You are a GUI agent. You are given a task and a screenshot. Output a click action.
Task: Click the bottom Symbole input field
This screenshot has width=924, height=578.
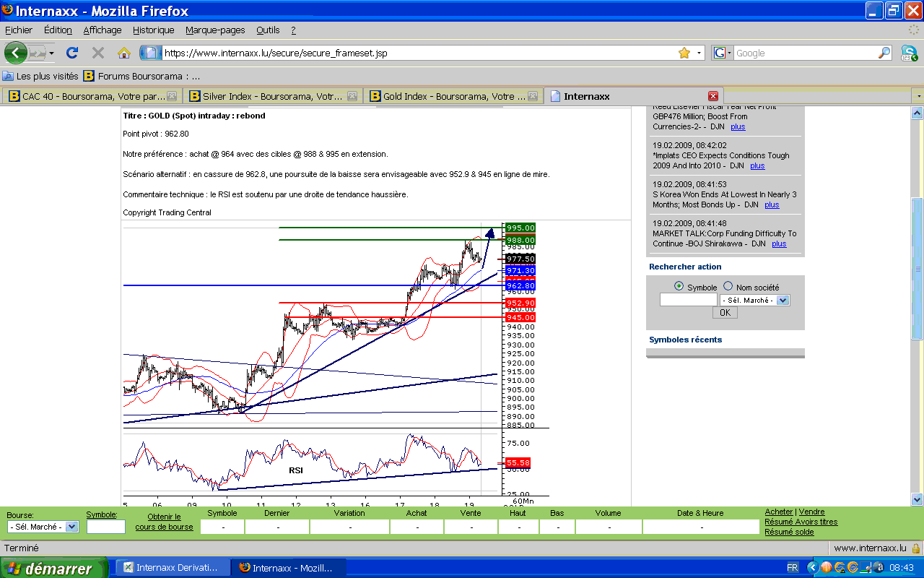[x=105, y=527]
